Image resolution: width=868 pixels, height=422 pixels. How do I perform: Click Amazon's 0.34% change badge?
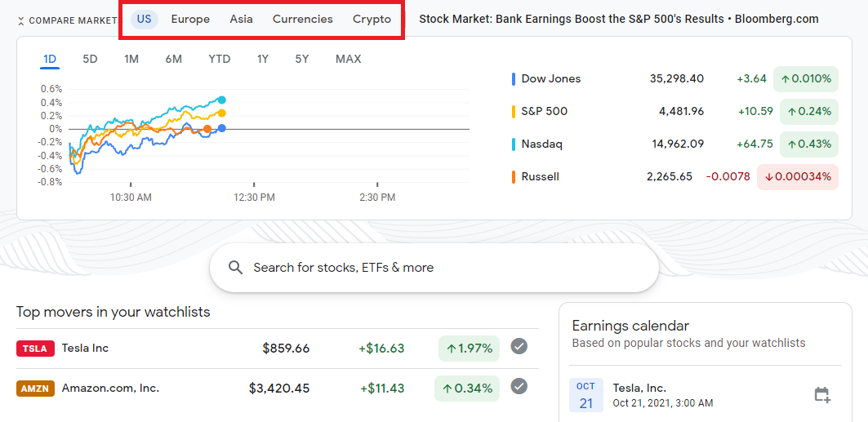(x=466, y=389)
